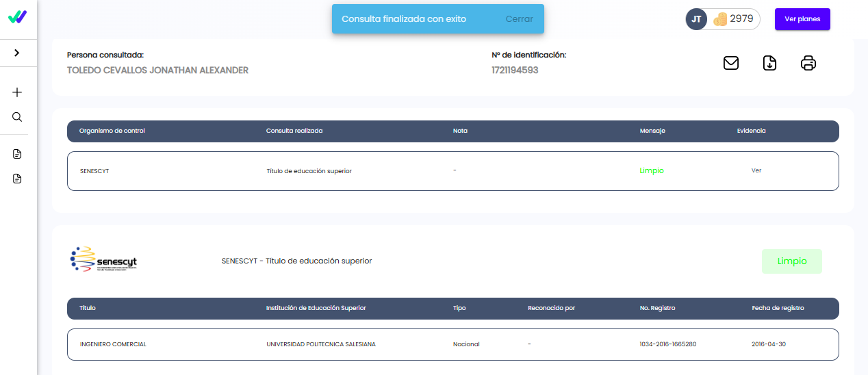868x375 pixels.
Task: Click 'Reconocido por' column header
Action: point(552,308)
